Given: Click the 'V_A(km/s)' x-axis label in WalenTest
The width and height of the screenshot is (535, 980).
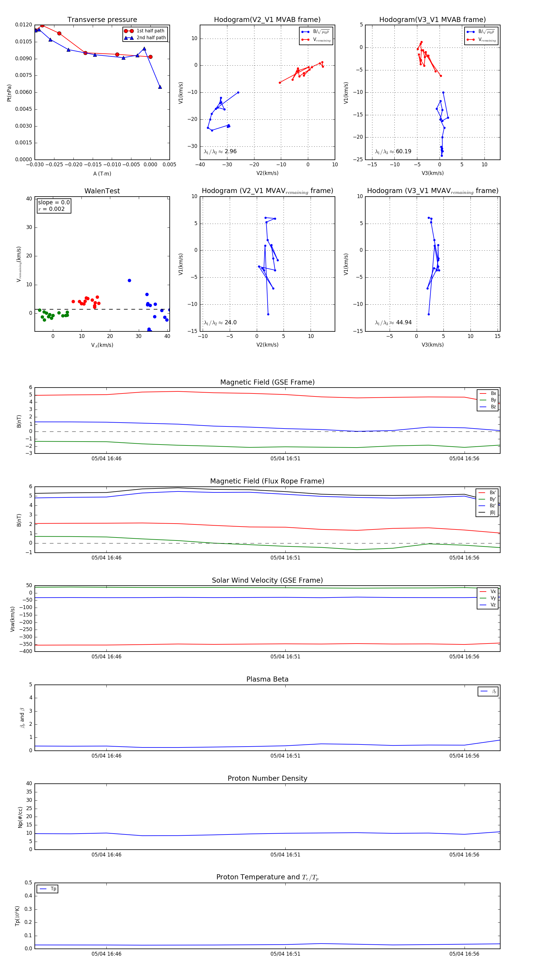Looking at the screenshot, I should [x=102, y=345].
